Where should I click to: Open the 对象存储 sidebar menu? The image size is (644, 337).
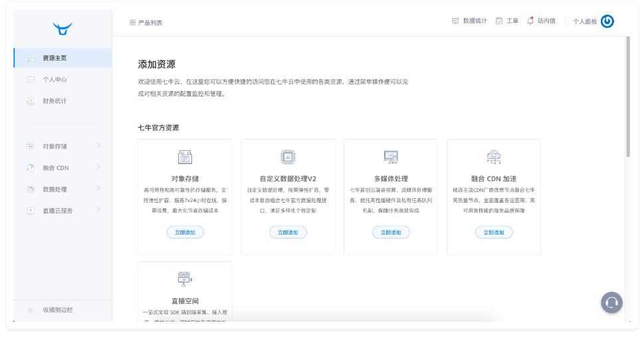[63, 146]
